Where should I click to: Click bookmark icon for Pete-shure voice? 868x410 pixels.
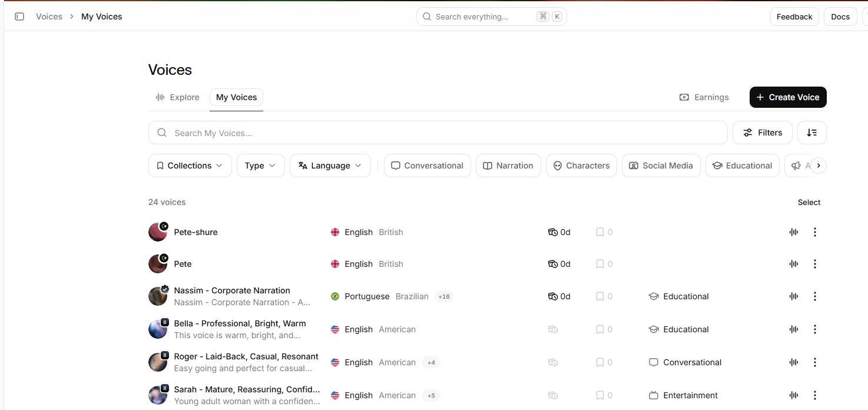click(600, 232)
